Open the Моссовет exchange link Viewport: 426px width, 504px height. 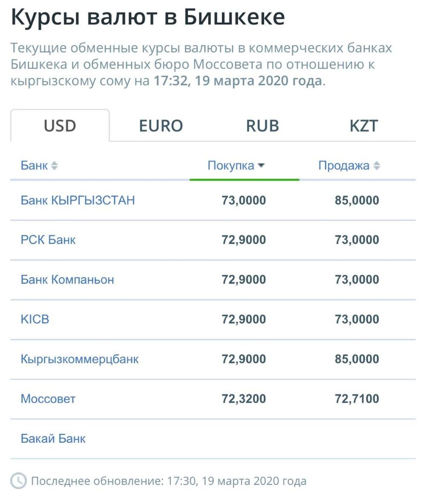click(48, 399)
